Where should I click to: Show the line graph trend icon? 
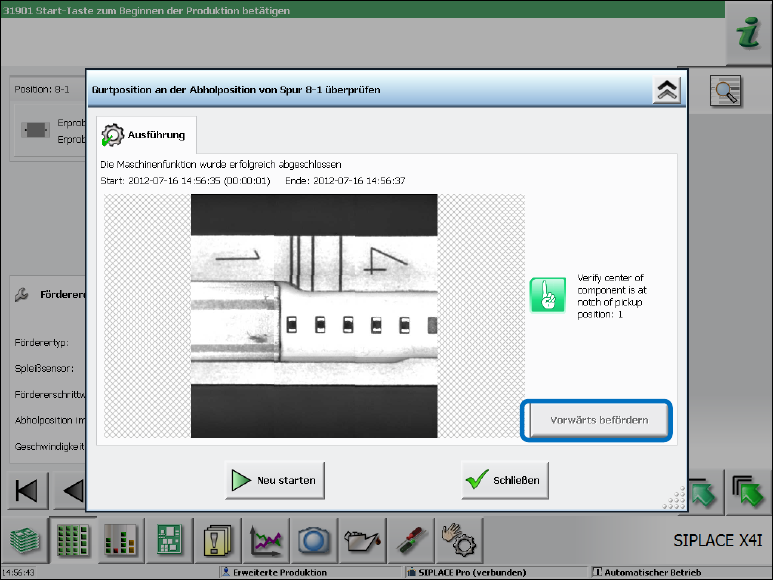pos(265,541)
